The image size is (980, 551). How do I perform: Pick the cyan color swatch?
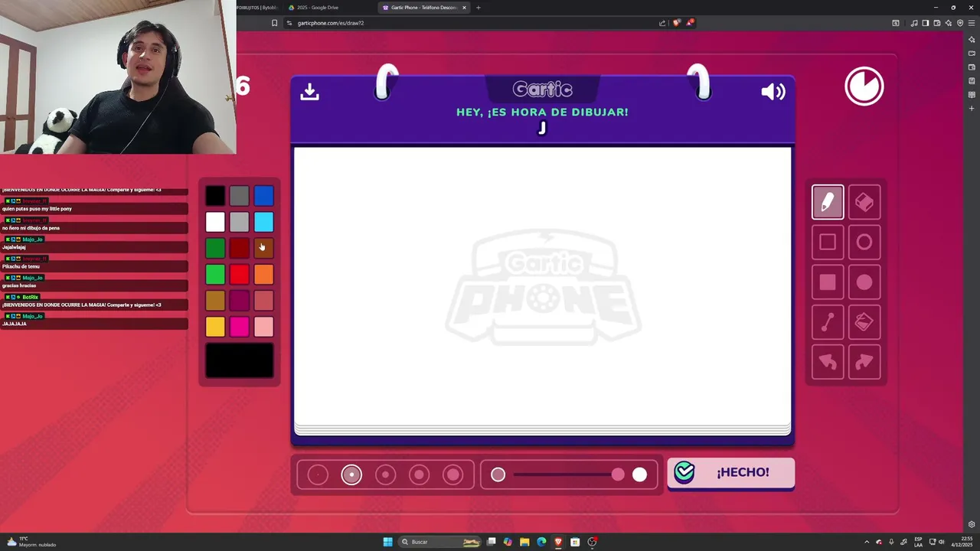coord(263,222)
